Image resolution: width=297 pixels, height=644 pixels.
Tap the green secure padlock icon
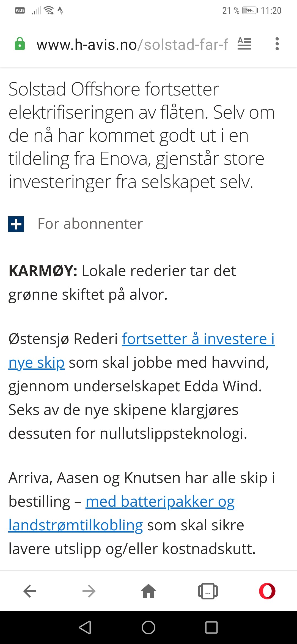point(20,44)
